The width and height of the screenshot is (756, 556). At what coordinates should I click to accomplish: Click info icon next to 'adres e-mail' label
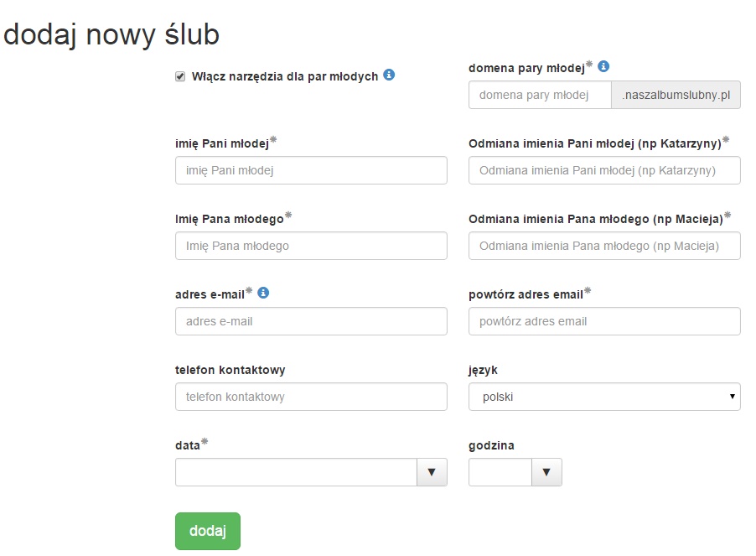click(x=263, y=294)
